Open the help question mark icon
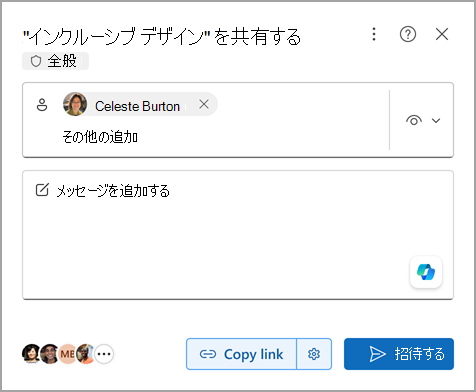The height and width of the screenshot is (392, 476). click(408, 34)
